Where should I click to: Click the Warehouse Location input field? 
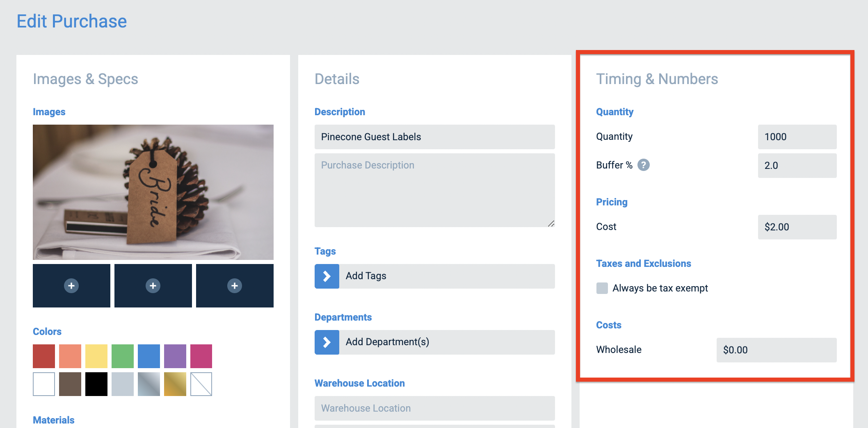click(x=435, y=408)
